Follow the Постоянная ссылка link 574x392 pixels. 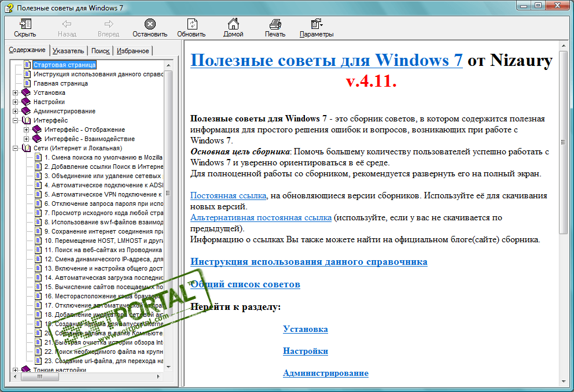(x=228, y=195)
